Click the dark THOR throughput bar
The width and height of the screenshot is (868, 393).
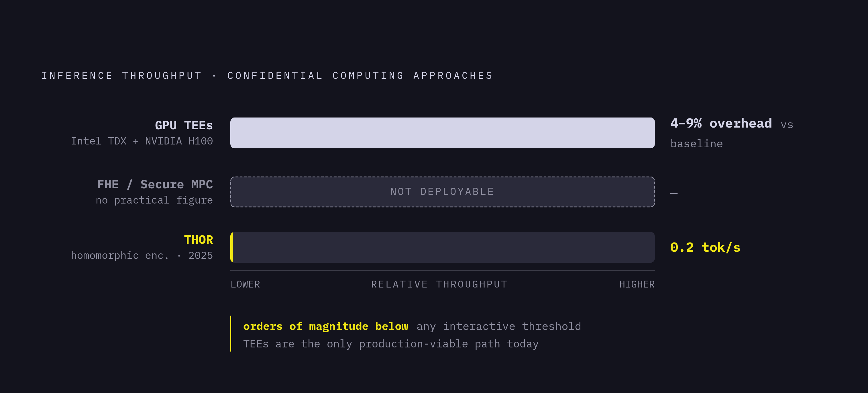pyautogui.click(x=442, y=247)
